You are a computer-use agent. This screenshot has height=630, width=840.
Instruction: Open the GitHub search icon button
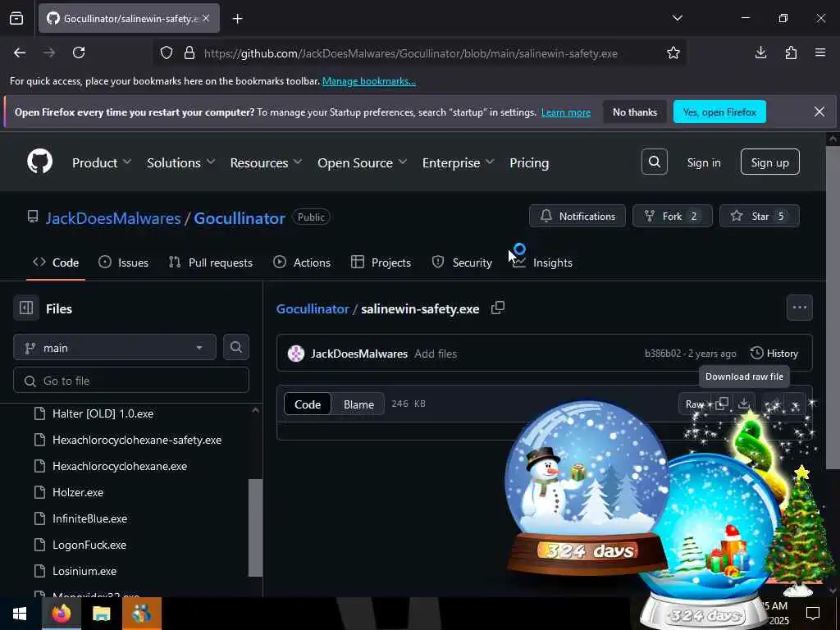click(x=654, y=162)
